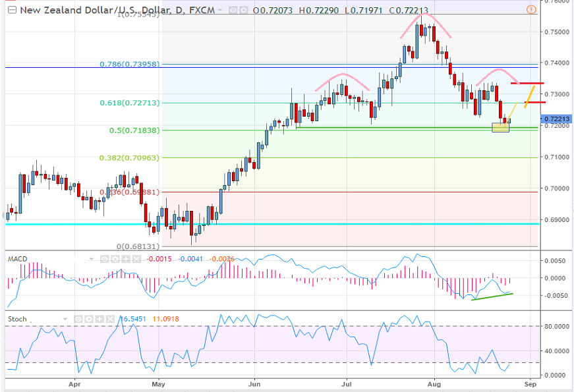
Task: Click 0.75000 on the price axis
Action: tap(557, 32)
